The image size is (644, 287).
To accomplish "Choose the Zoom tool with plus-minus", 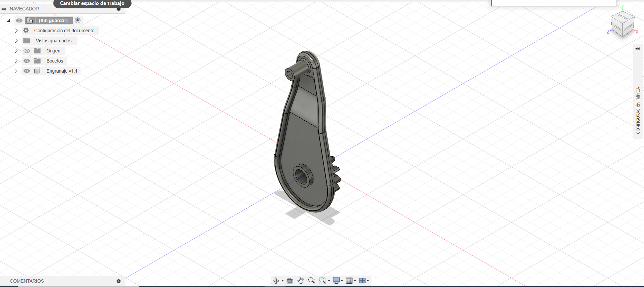I will 312,281.
